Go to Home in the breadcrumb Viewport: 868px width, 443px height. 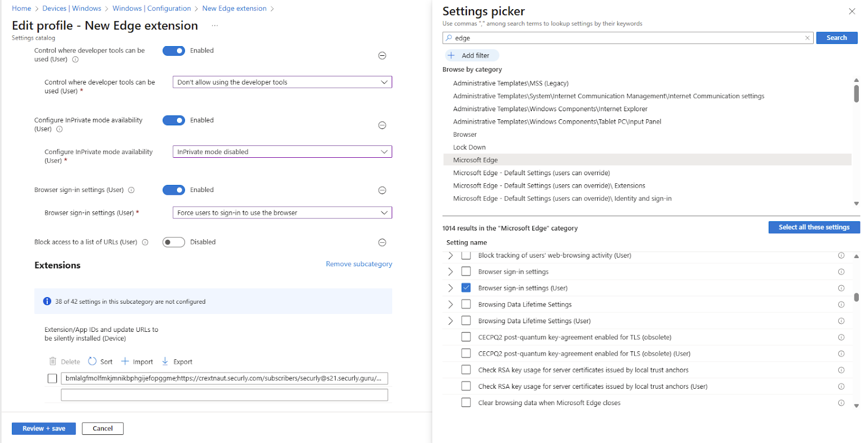[x=22, y=9]
